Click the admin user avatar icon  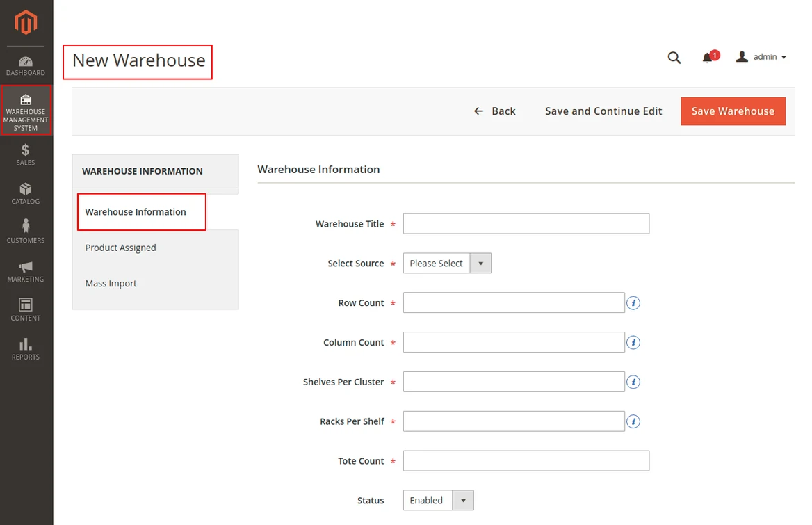click(742, 57)
